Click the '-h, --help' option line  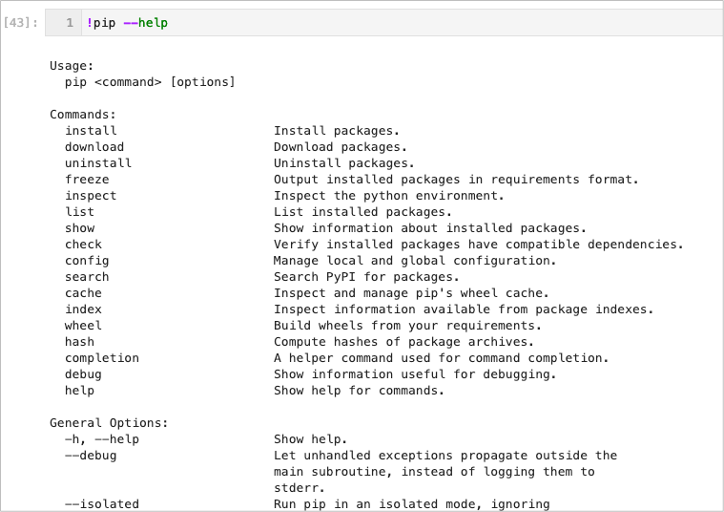(102, 439)
